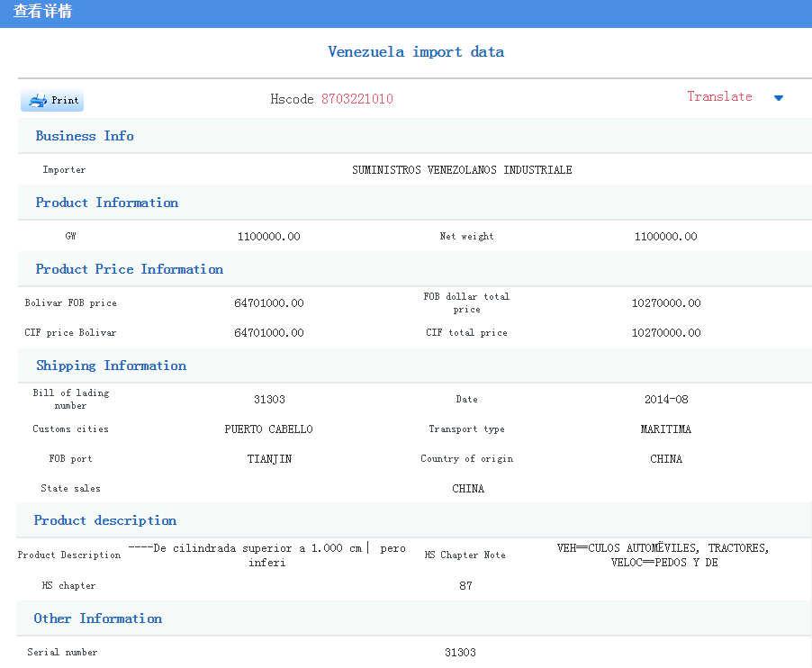This screenshot has width=812, height=668.
Task: Click the Product Information section header
Action: pos(107,203)
